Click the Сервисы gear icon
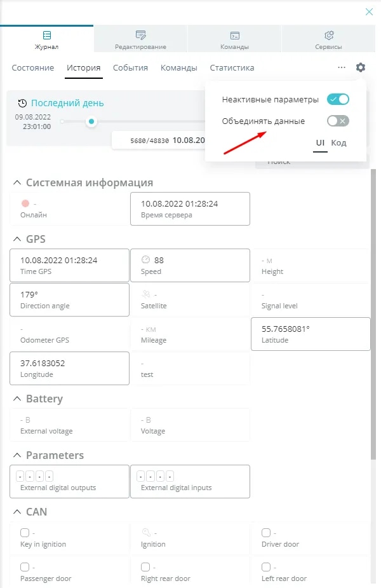Image resolution: width=381 pixels, height=588 pixels. [329, 36]
